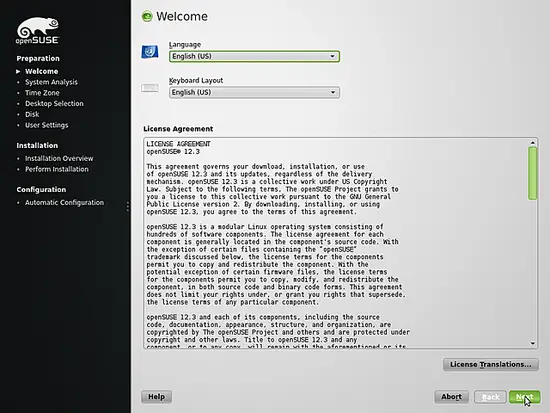The width and height of the screenshot is (550, 413).
Task: Select User Settings step in sidebar
Action: (x=47, y=125)
